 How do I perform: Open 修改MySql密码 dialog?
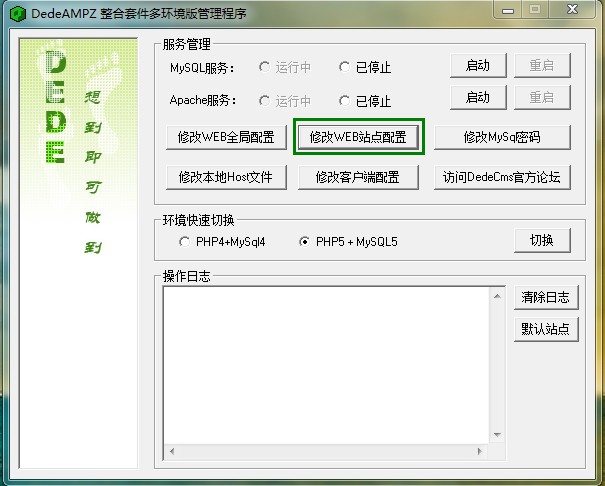coord(502,138)
